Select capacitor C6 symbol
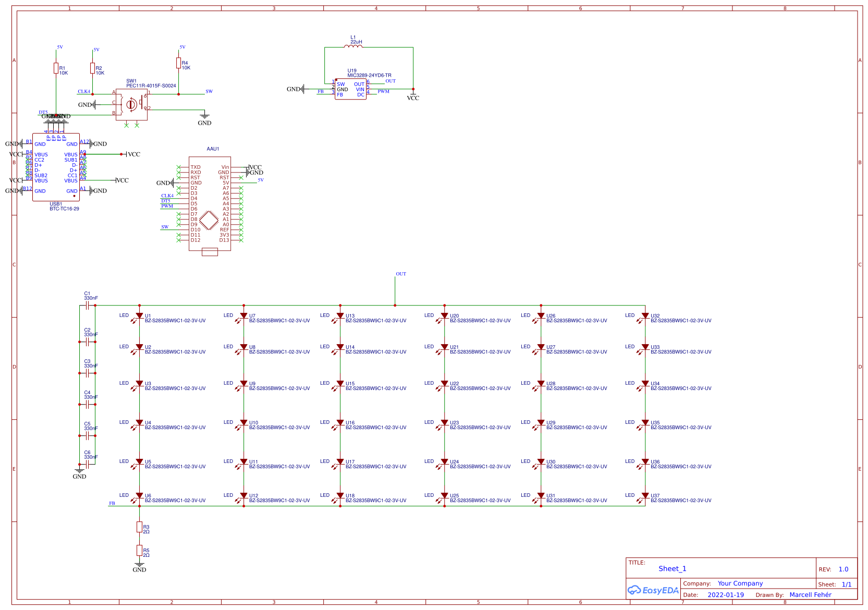868x610 pixels. click(x=88, y=465)
